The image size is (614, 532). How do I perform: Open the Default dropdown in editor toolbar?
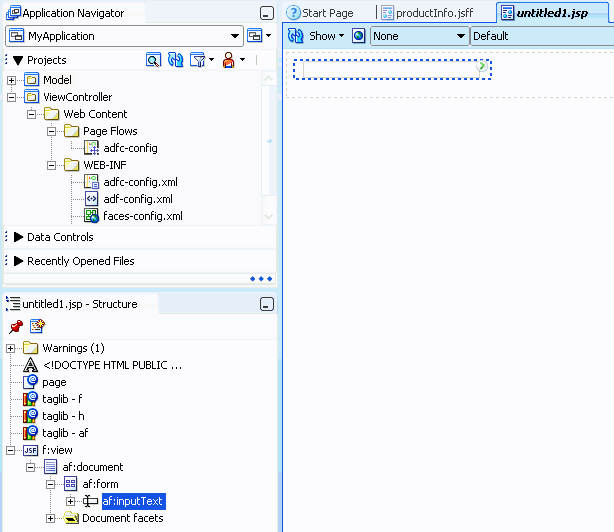tap(542, 36)
